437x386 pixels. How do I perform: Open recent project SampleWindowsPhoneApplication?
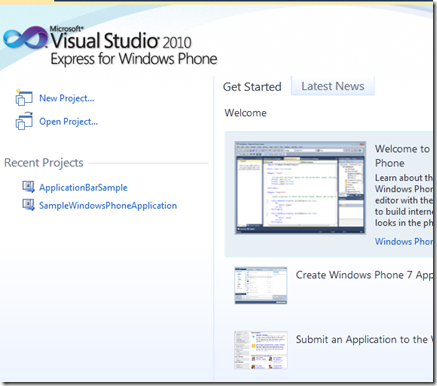point(108,206)
